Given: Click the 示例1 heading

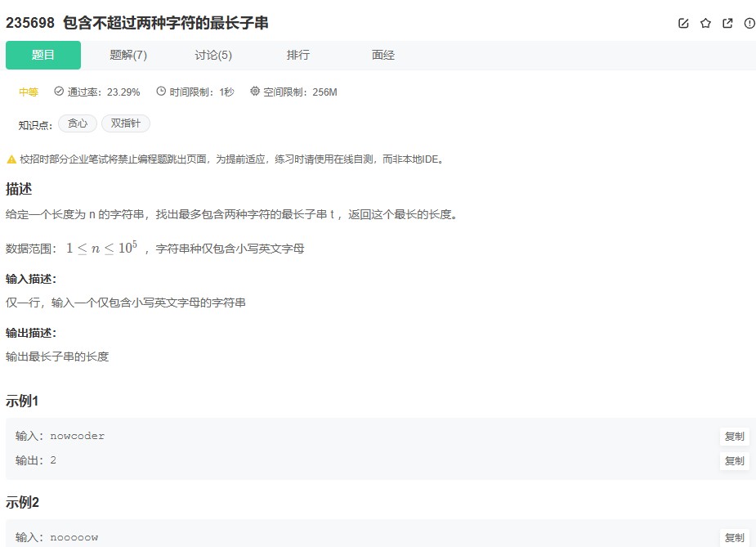Looking at the screenshot, I should coord(22,401).
